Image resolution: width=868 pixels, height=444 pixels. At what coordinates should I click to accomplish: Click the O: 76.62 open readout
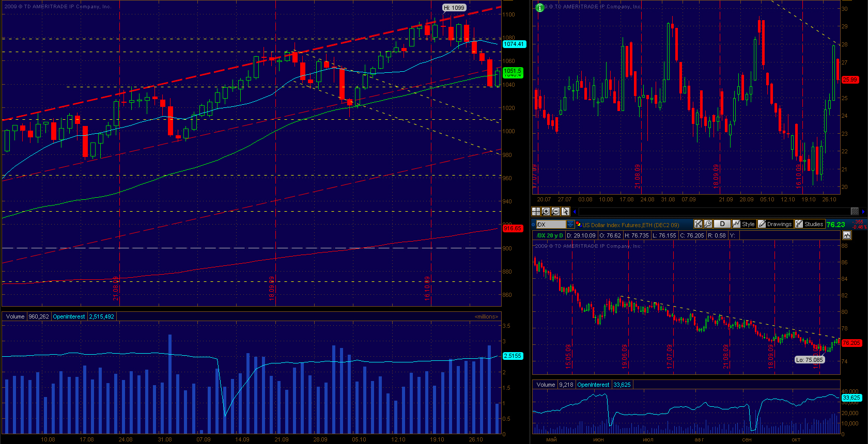tap(610, 235)
